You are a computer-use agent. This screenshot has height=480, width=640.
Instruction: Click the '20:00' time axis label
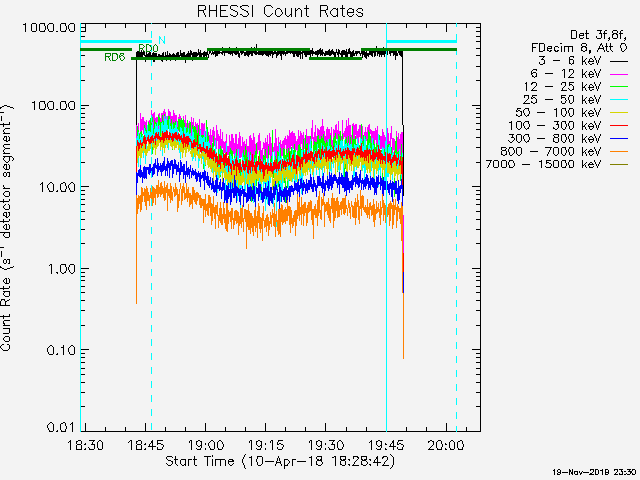(446, 445)
